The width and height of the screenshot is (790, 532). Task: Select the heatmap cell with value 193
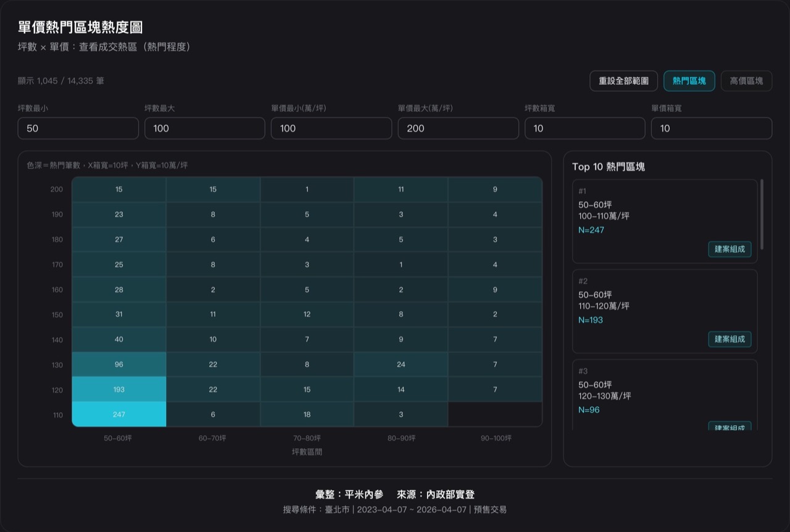(x=119, y=389)
